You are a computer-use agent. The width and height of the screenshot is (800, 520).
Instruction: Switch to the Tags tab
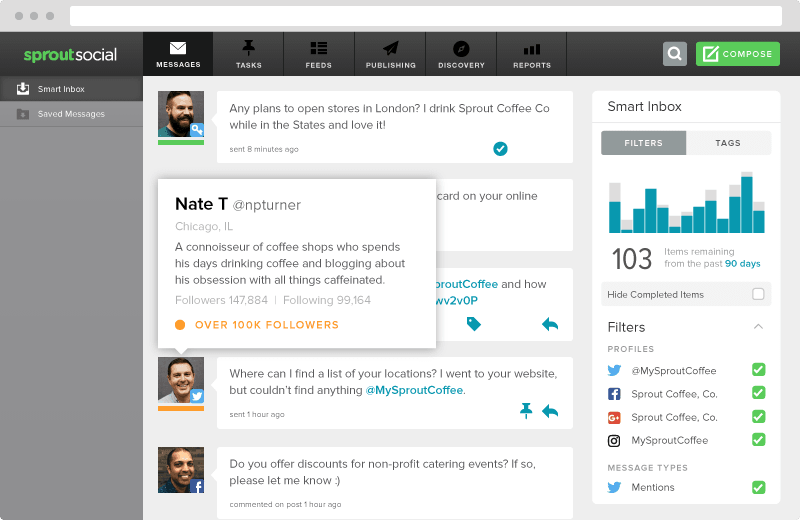pos(728,143)
